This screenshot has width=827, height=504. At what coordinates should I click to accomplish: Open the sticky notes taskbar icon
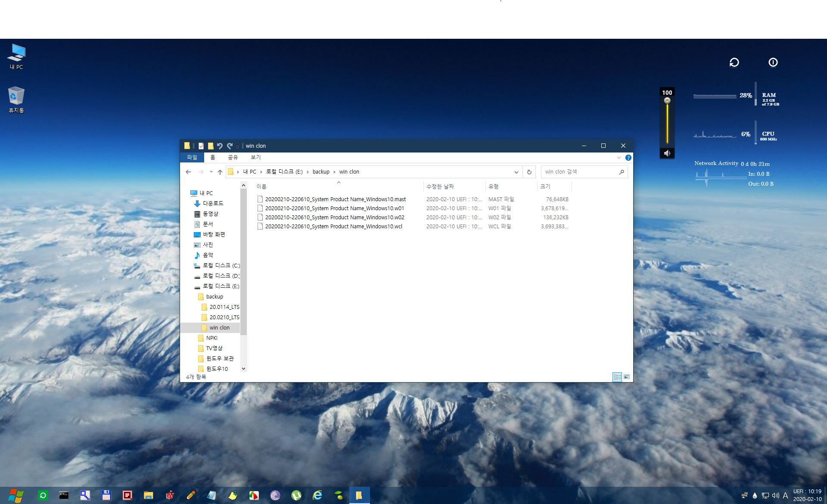pos(233,495)
